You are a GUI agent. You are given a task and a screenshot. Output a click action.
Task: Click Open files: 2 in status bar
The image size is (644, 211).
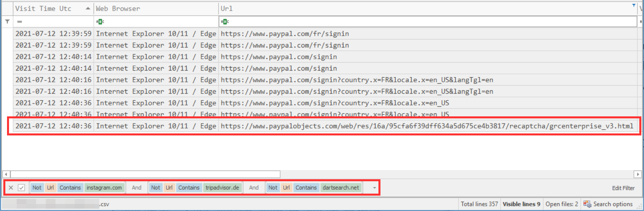562,204
